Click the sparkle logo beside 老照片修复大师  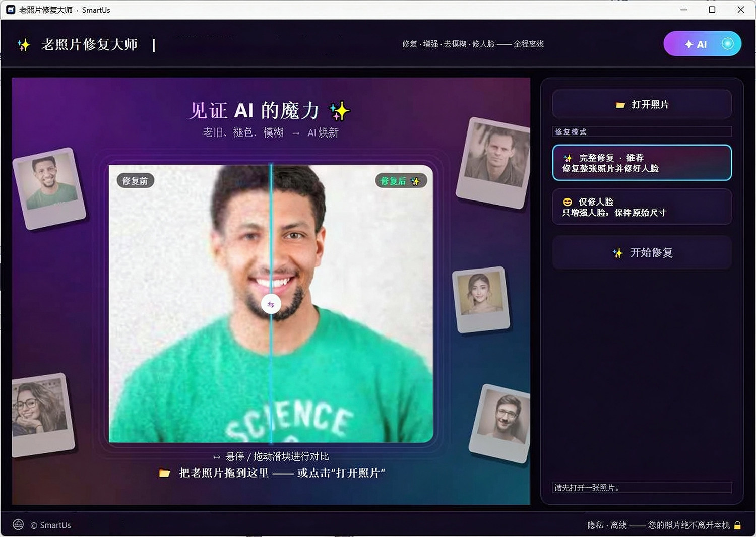[24, 45]
